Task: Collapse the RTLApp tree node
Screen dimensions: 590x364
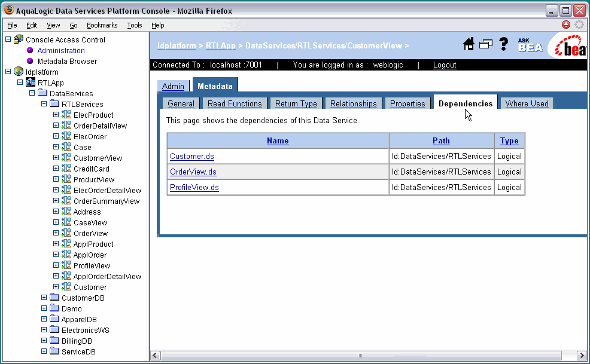Action: click(x=20, y=82)
